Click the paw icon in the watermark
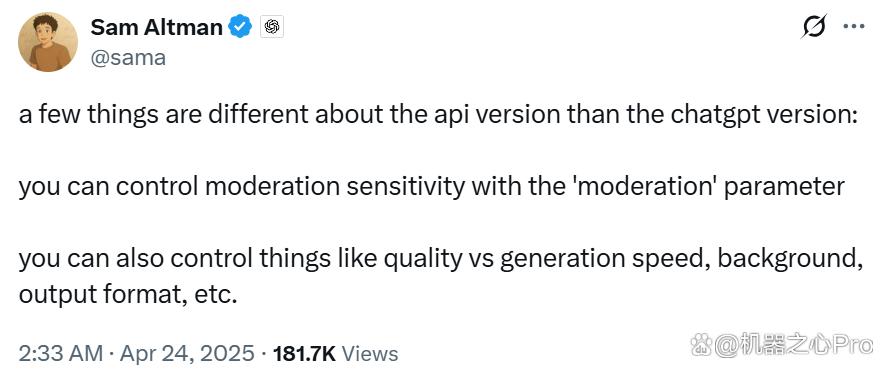The image size is (891, 376). (701, 344)
